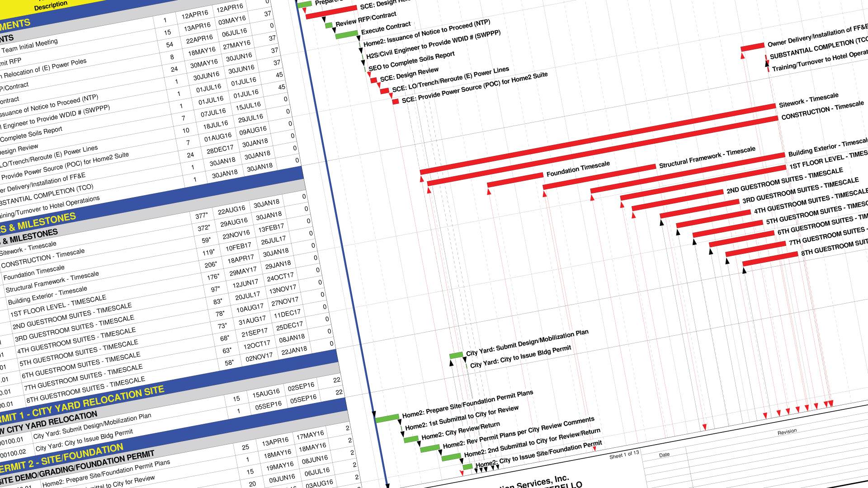
Task: Select the '22AUG16' start date cell
Action: click(x=231, y=211)
